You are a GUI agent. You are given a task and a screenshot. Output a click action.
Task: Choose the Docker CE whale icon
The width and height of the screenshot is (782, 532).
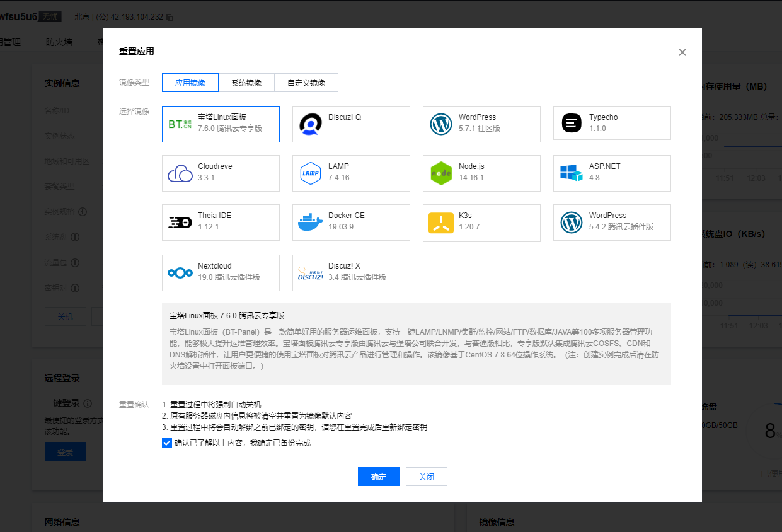point(311,223)
